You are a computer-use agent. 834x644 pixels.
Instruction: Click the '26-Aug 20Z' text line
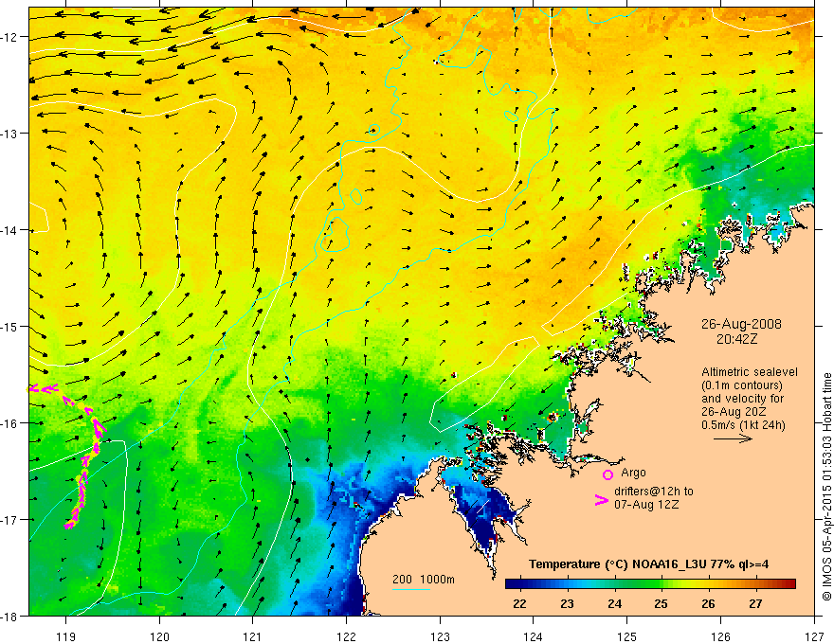(733, 412)
